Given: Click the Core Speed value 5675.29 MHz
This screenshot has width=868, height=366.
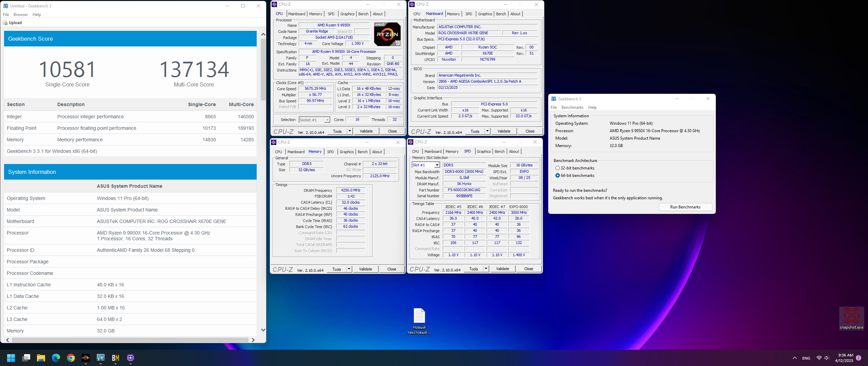Looking at the screenshot, I should [x=315, y=89].
